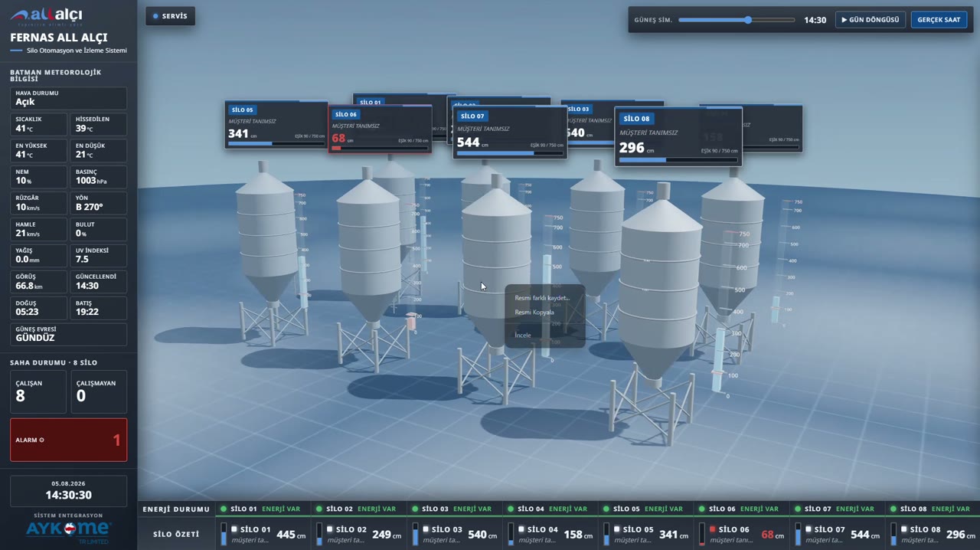The image size is (980, 550).
Task: Select the SİLO 07 label on floating card
Action: pos(472,116)
